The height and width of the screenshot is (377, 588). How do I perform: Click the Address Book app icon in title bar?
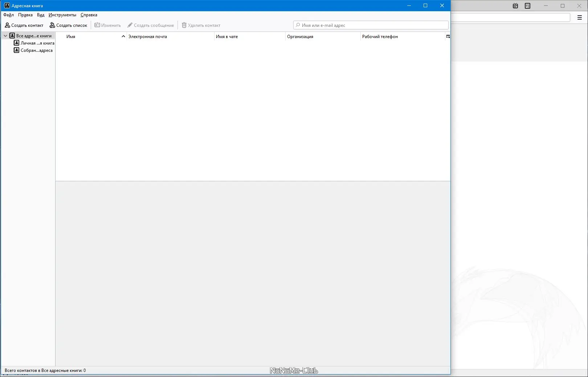[x=7, y=5]
